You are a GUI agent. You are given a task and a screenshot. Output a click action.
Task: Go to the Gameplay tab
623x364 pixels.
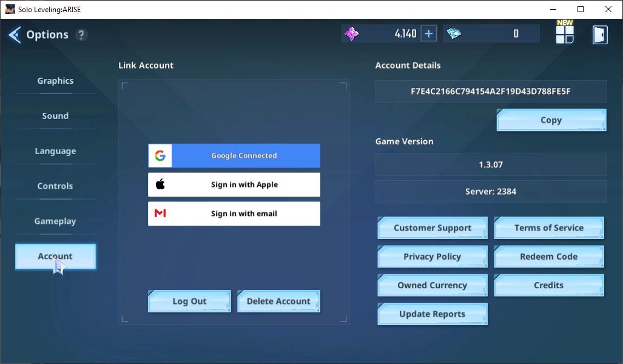click(x=55, y=221)
